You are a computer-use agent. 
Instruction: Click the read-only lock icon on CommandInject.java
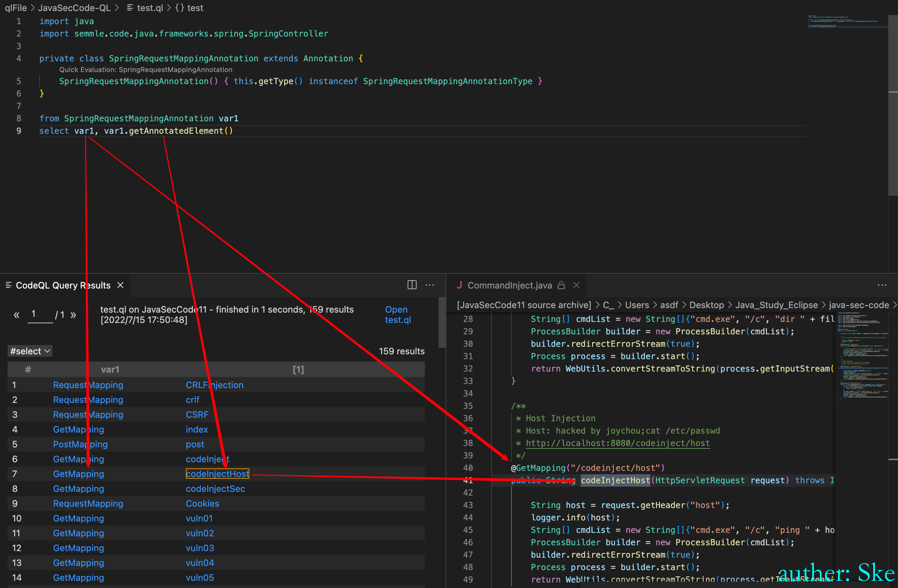[561, 285]
